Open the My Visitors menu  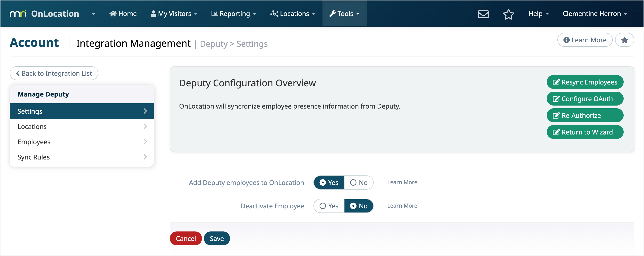tap(174, 14)
